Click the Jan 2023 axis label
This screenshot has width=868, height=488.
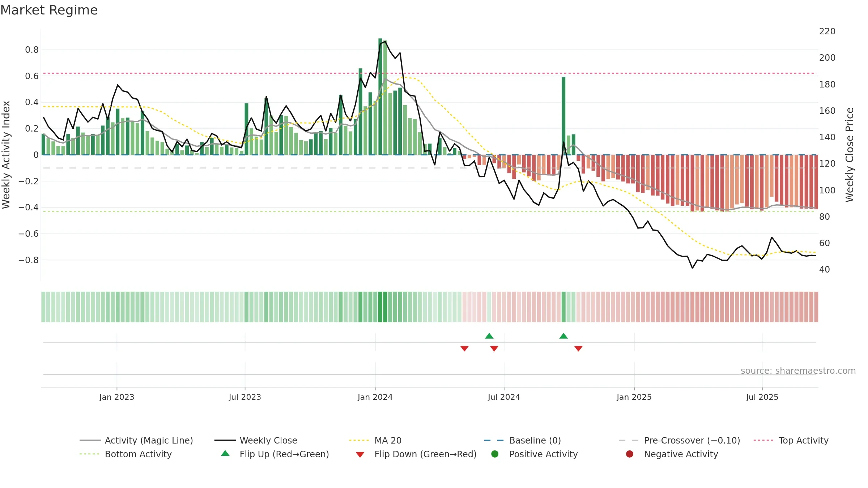coord(117,397)
